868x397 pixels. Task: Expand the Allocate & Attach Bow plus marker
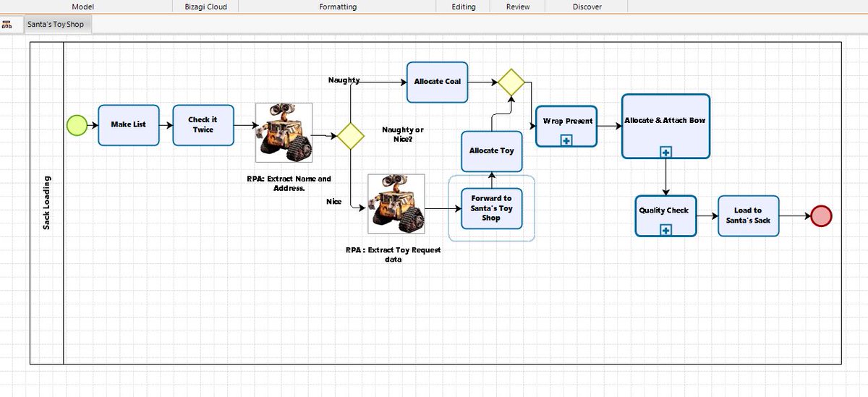coord(665,152)
